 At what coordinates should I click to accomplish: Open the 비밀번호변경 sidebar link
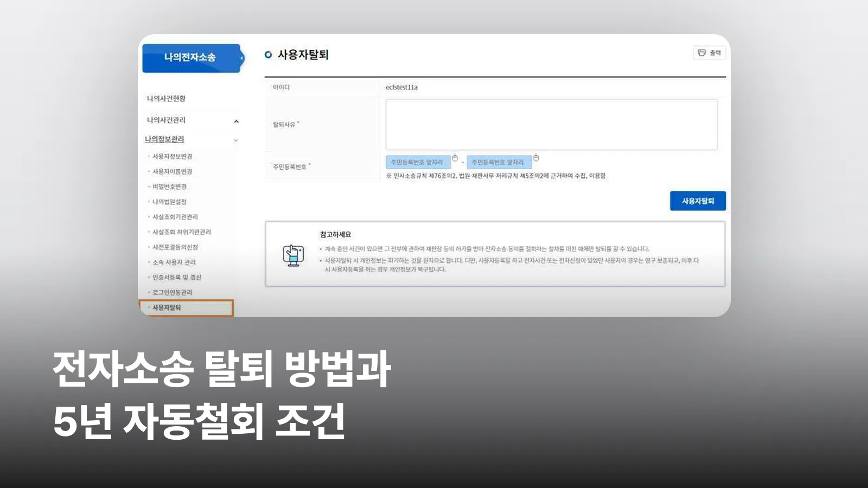(169, 187)
